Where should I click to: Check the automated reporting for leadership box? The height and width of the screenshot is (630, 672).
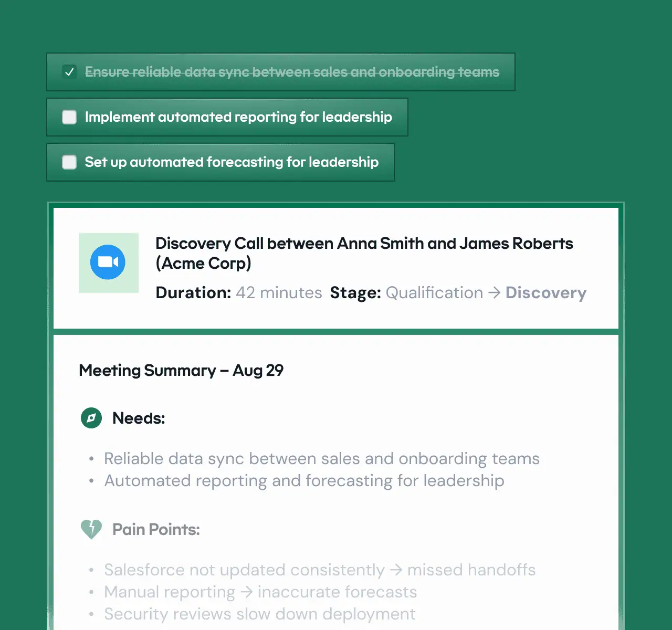(69, 117)
